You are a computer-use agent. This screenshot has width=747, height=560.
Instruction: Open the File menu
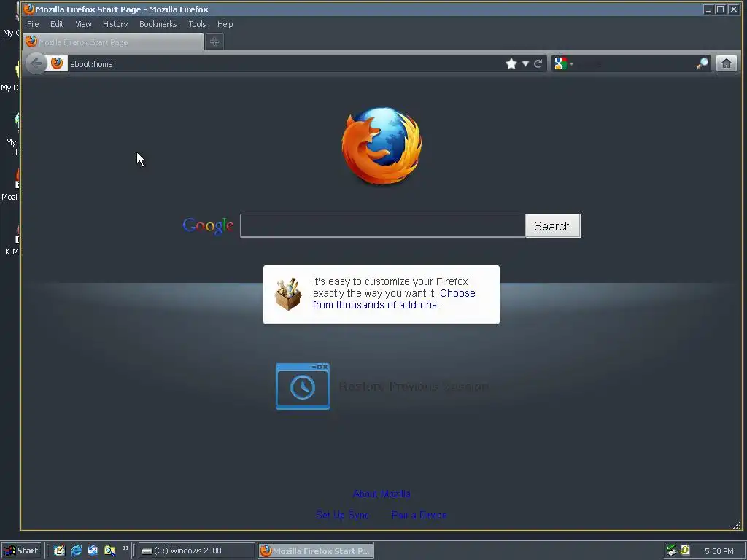click(33, 24)
